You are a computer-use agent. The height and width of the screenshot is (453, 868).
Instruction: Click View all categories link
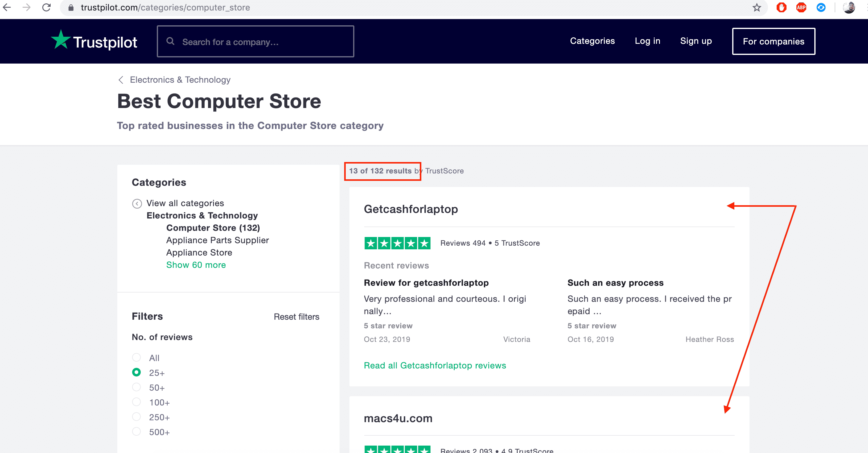pos(185,203)
